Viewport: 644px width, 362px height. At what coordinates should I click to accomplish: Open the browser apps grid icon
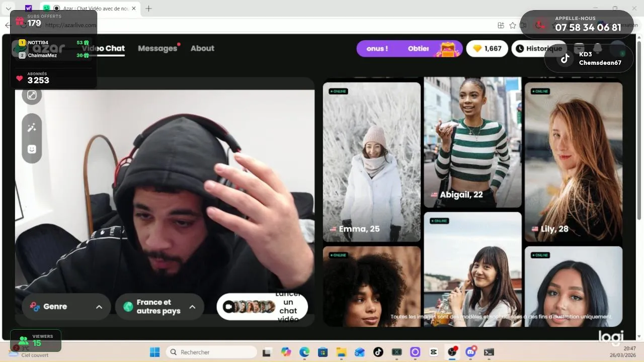[x=501, y=25]
